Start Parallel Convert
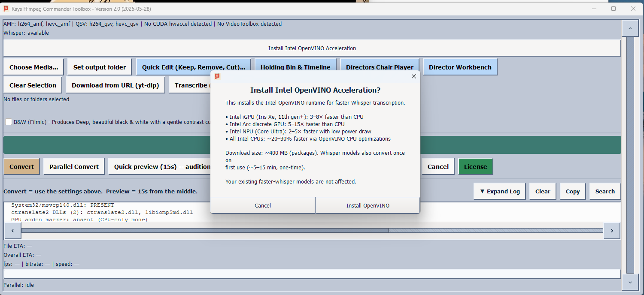 point(74,166)
